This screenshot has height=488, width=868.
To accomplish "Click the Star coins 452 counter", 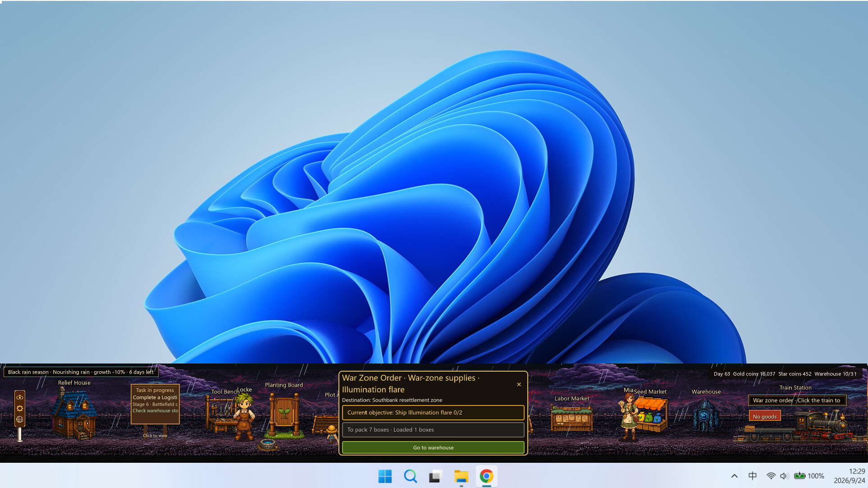I will 795,373.
